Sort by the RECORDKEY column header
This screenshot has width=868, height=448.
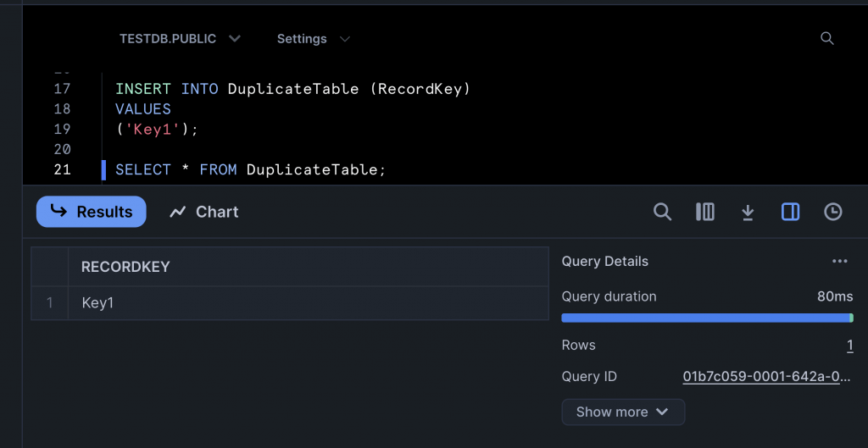coord(125,267)
